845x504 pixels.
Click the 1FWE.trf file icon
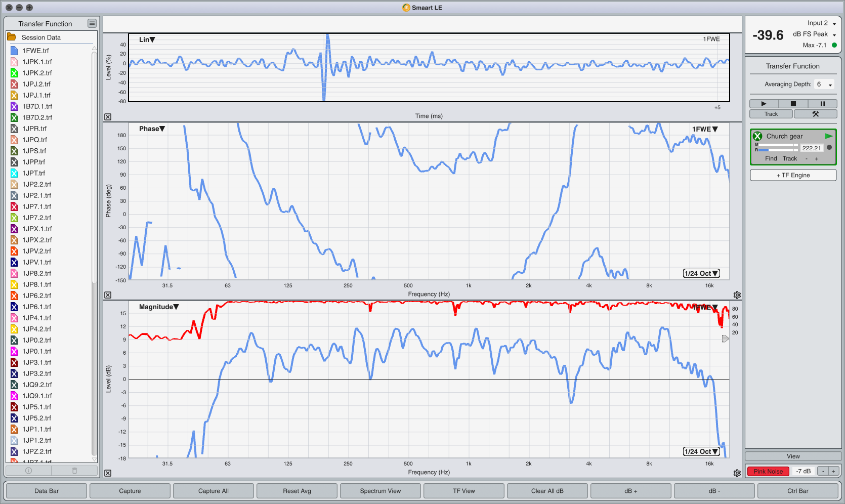(x=14, y=51)
